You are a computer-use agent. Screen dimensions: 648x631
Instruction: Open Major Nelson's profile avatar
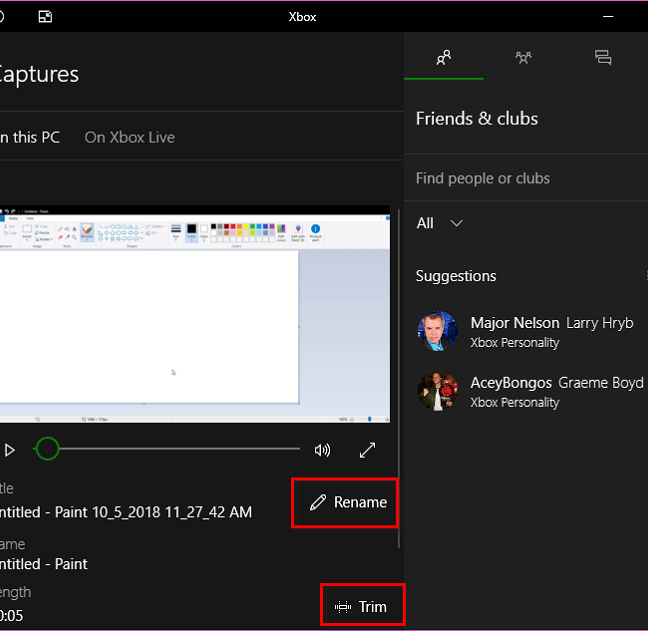tap(437, 331)
